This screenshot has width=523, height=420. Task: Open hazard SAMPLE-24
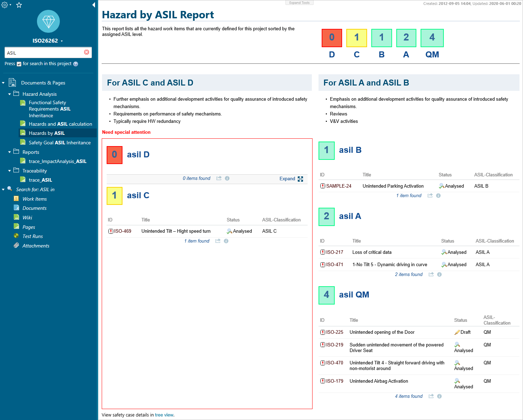tap(339, 186)
